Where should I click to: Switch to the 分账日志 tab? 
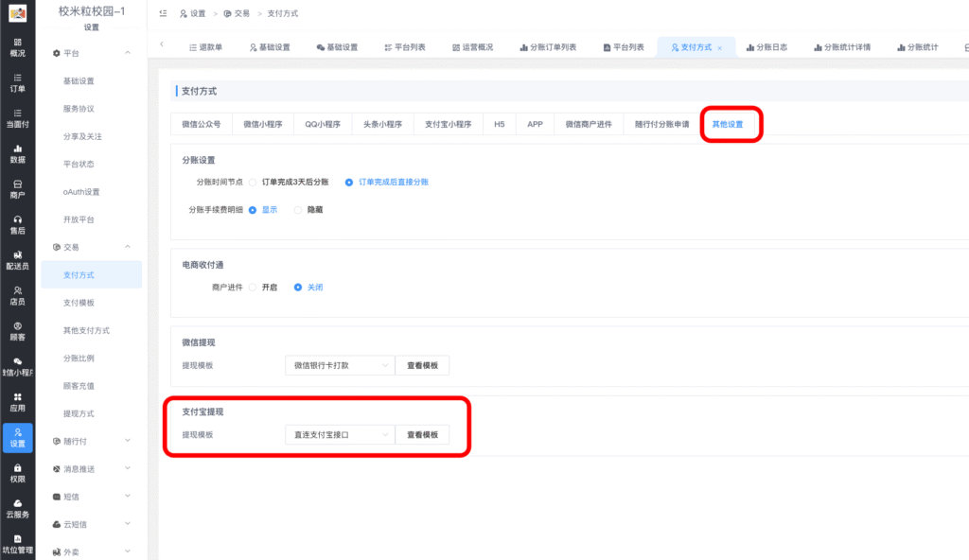[766, 45]
